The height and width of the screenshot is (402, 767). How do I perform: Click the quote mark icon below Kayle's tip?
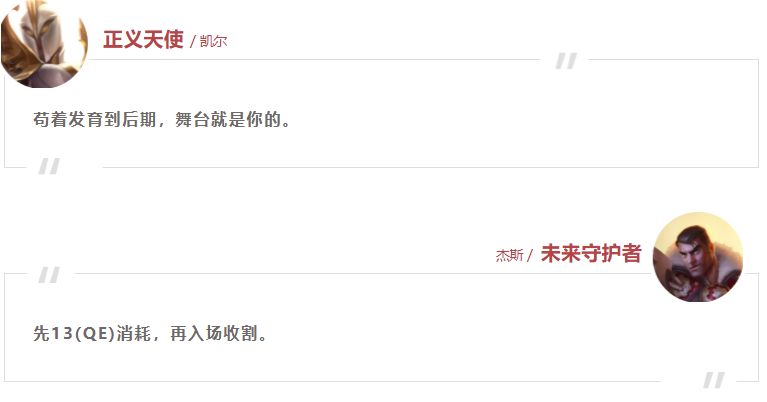tap(49, 166)
